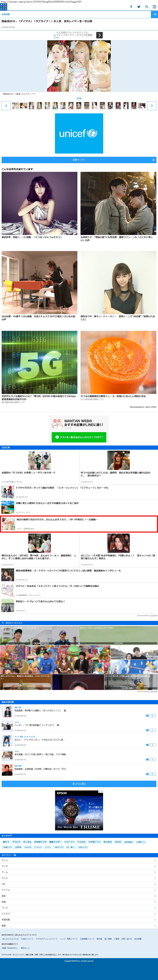Expand the ゲーム category row

coord(79,872)
